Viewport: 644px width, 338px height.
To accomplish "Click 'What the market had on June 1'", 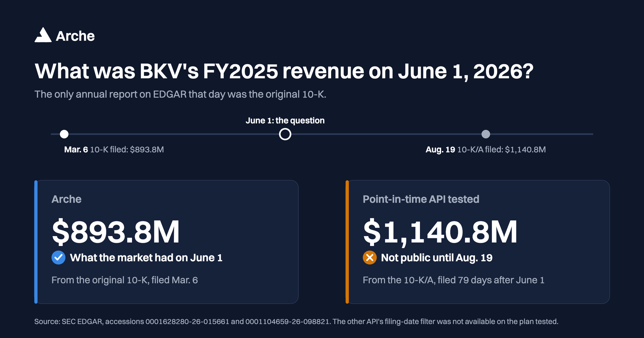I will 146,258.
